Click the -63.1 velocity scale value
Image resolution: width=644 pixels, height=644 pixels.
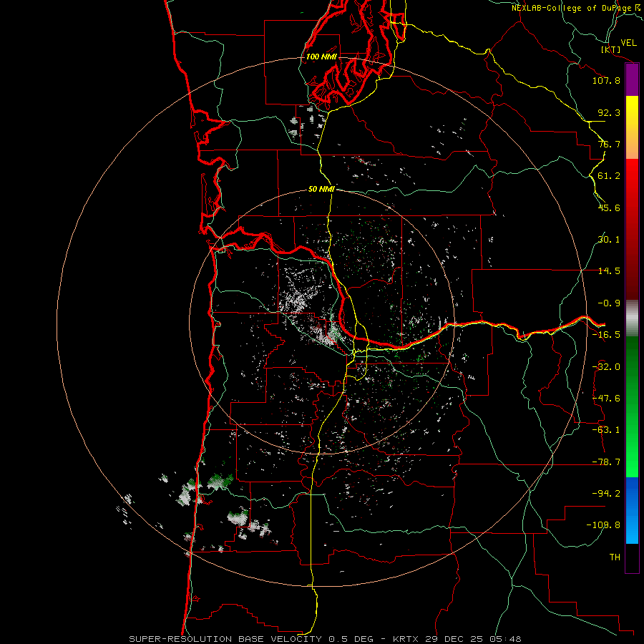606,430
